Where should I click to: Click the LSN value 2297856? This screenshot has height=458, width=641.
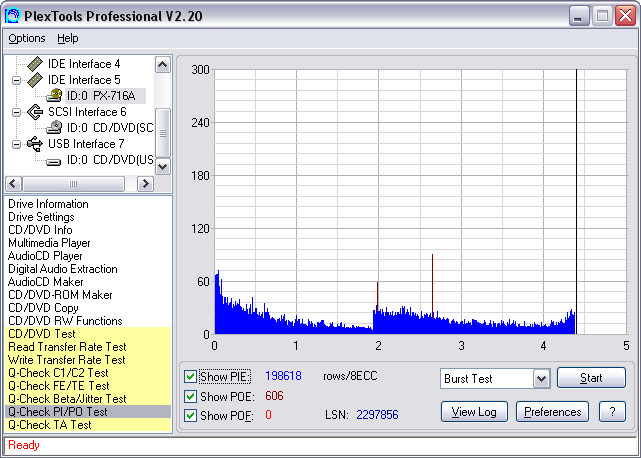tap(377, 415)
